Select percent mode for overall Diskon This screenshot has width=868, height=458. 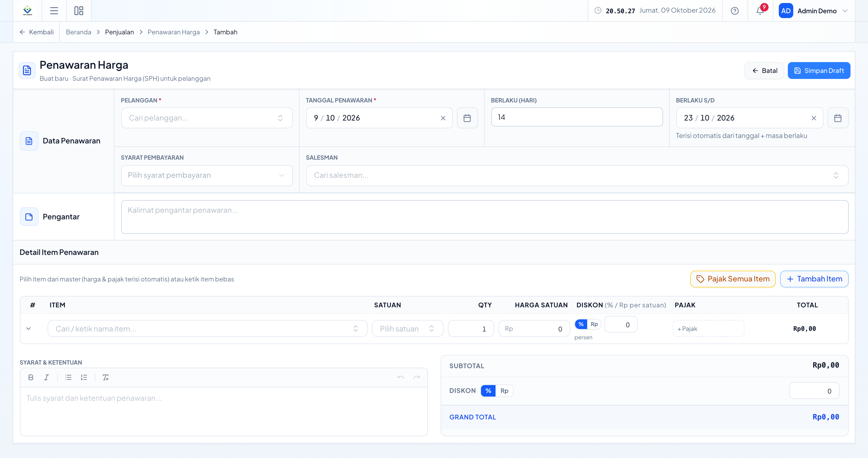[488, 391]
